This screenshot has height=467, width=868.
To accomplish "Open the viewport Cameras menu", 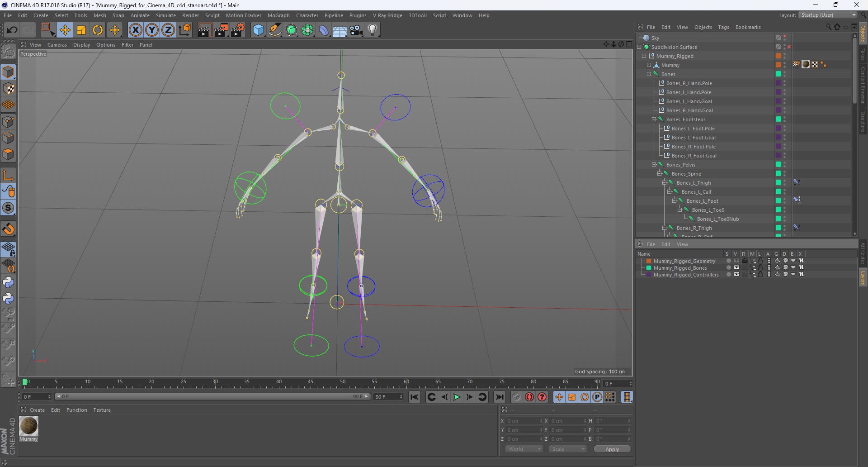I will click(57, 45).
